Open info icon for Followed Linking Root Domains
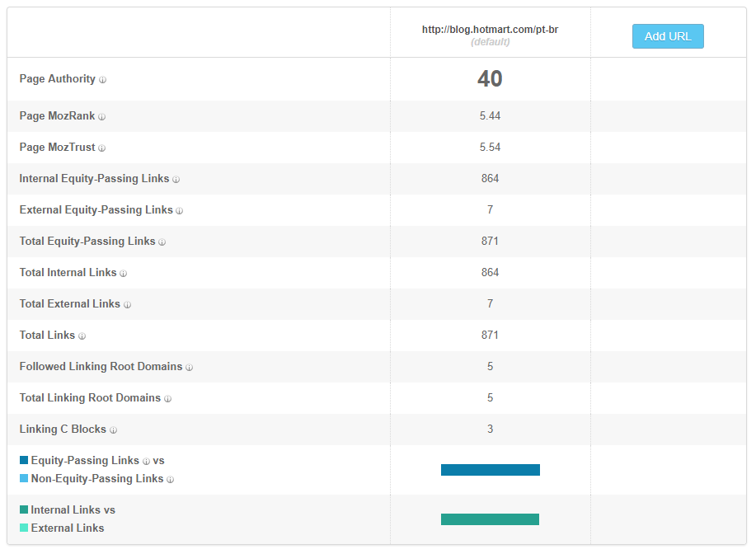The image size is (756, 554). (x=189, y=368)
